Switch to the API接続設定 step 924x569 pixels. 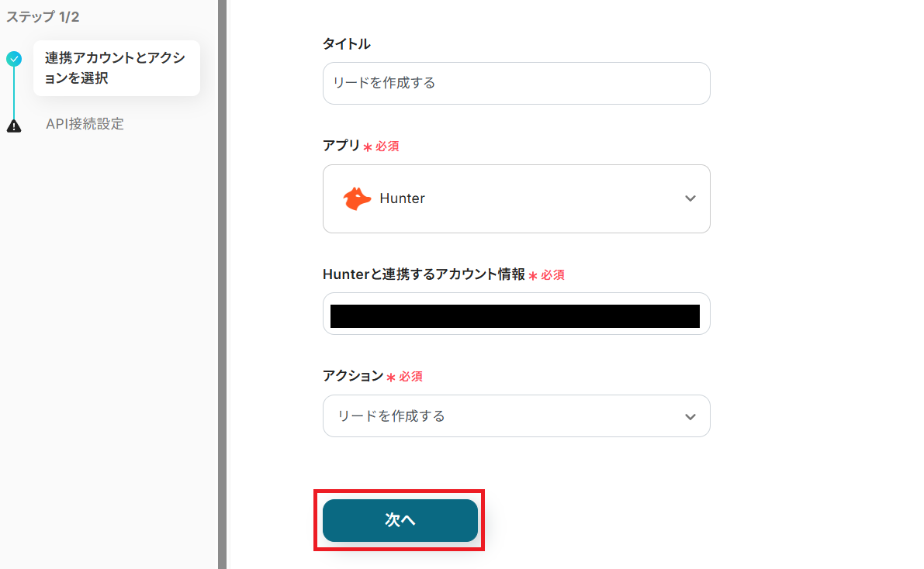(85, 124)
